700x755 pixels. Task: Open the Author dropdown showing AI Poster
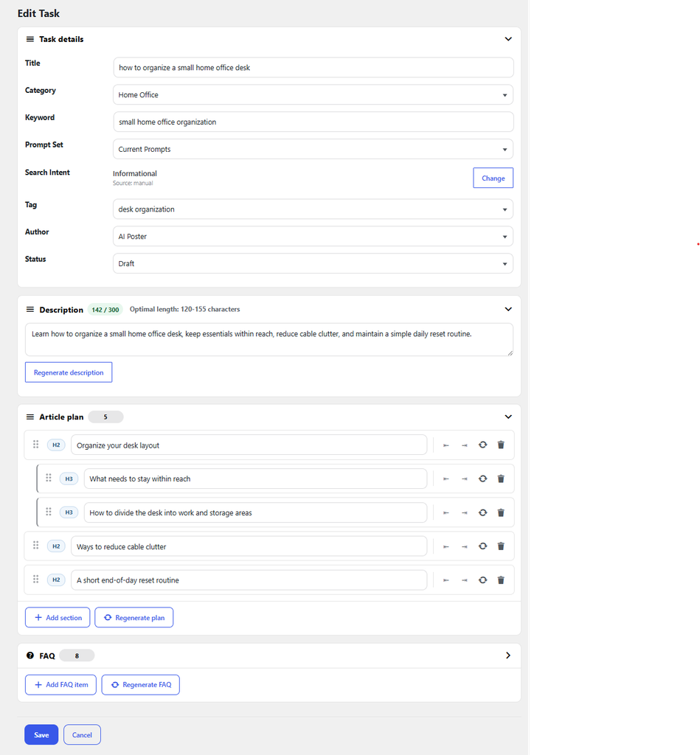[313, 237]
